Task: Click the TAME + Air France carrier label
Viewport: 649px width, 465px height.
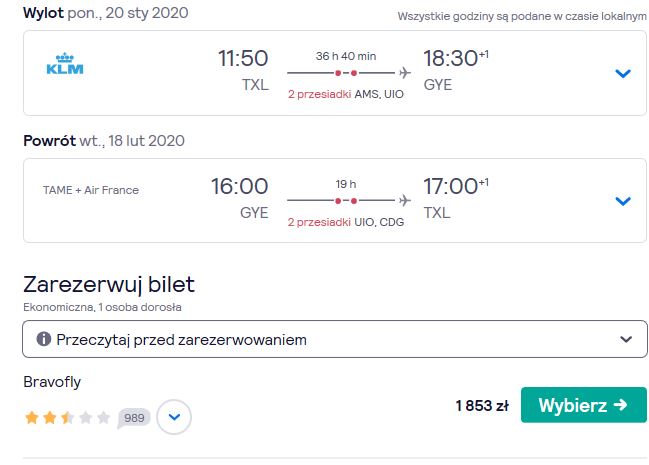Action: point(91,190)
